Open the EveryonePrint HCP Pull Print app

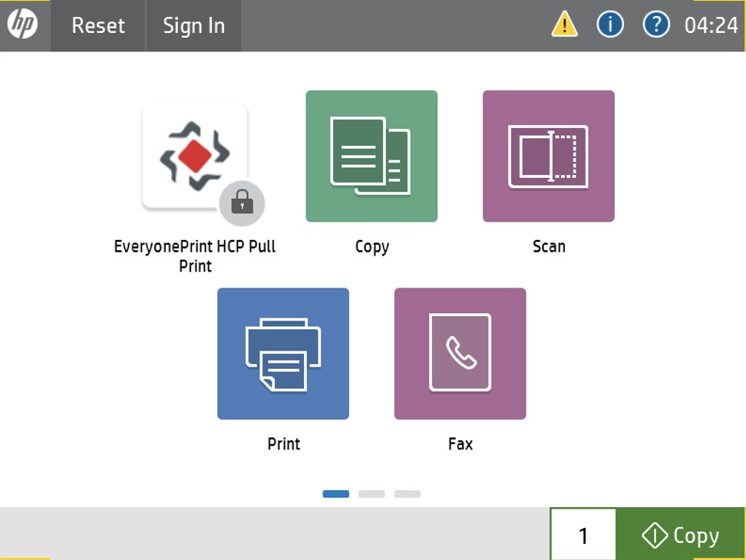click(195, 157)
